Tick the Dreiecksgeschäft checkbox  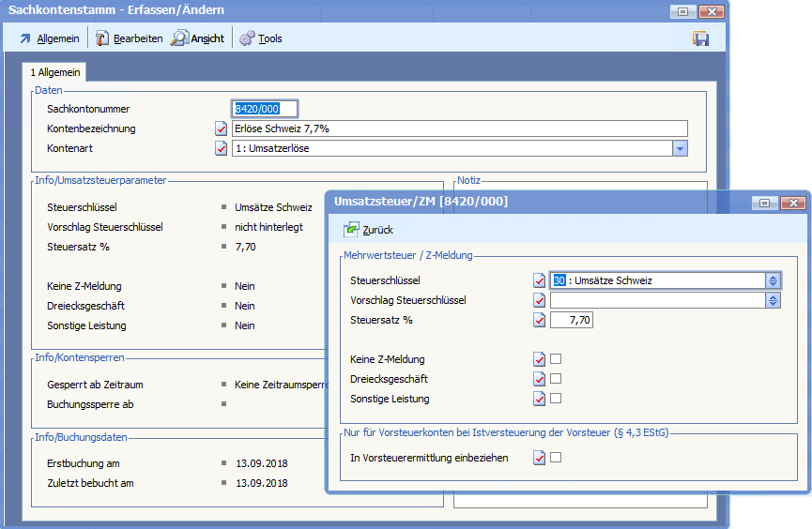click(x=556, y=379)
